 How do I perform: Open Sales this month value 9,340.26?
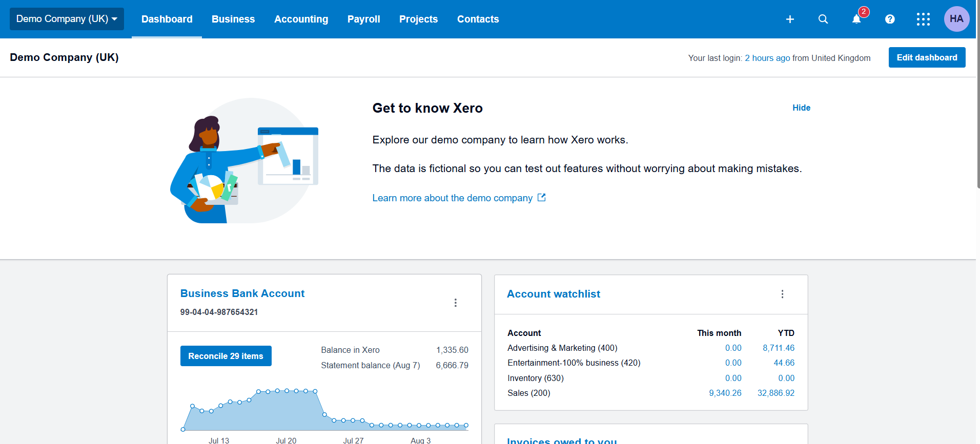coord(725,393)
